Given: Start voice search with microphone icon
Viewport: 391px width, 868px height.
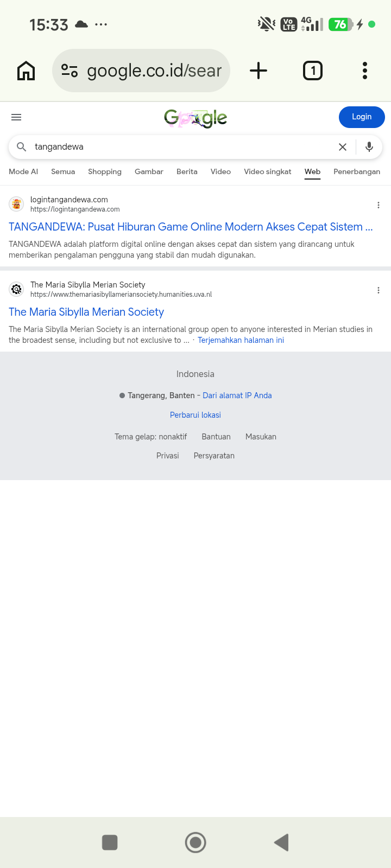Looking at the screenshot, I should click(x=369, y=147).
